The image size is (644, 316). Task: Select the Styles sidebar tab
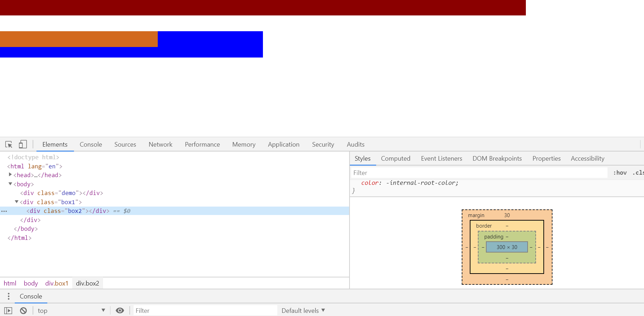pos(362,159)
